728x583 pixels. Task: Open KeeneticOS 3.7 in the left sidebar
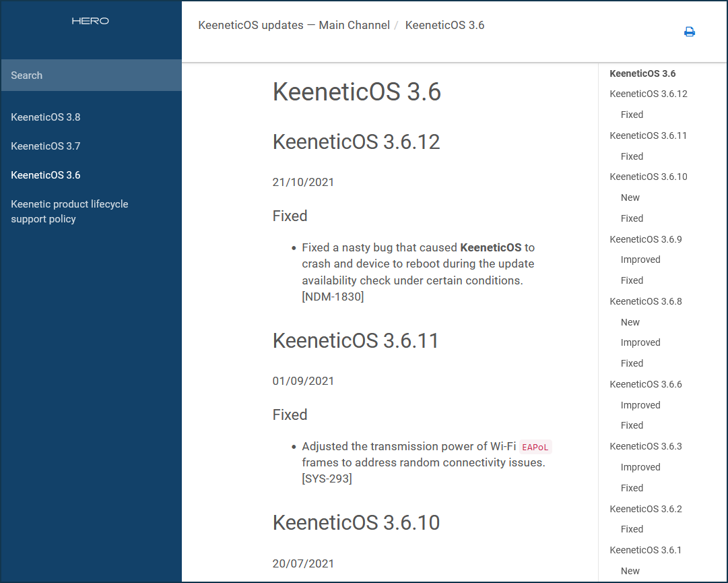(46, 146)
